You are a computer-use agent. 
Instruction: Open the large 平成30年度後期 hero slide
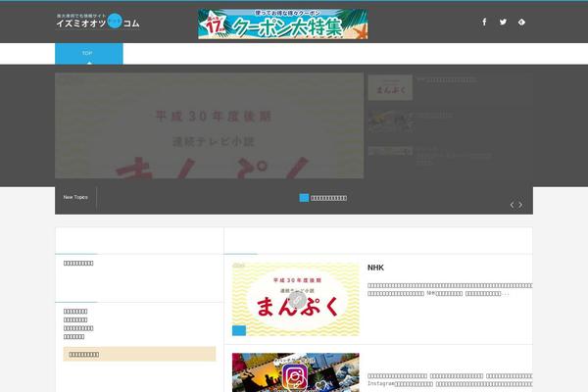pyautogui.click(x=210, y=125)
